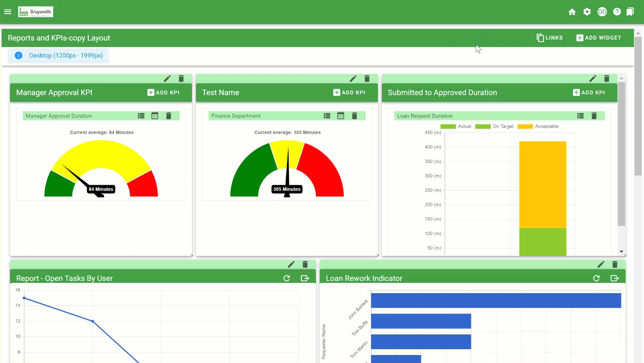644x363 pixels.
Task: Export the Loan Rework Indicator report
Action: (x=614, y=278)
